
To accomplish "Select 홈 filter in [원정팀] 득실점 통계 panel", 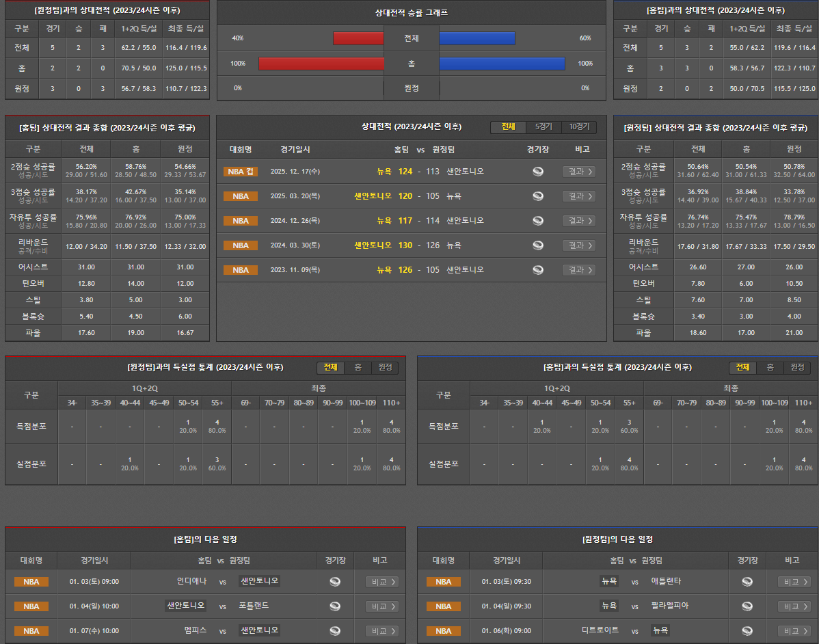I will tap(358, 368).
